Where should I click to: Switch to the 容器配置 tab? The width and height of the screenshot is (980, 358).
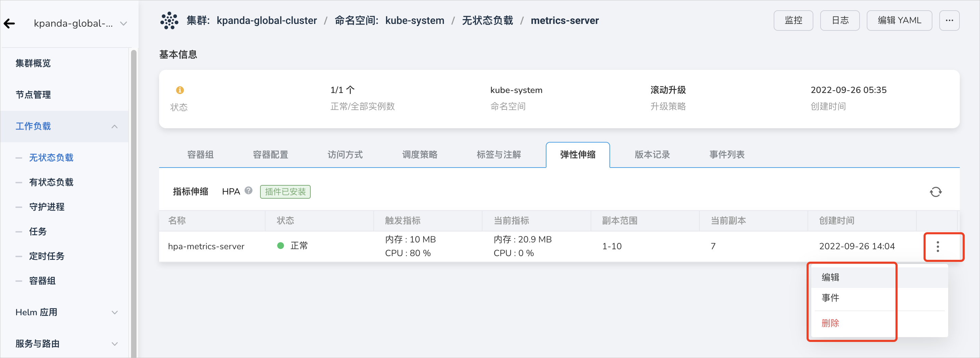tap(270, 155)
